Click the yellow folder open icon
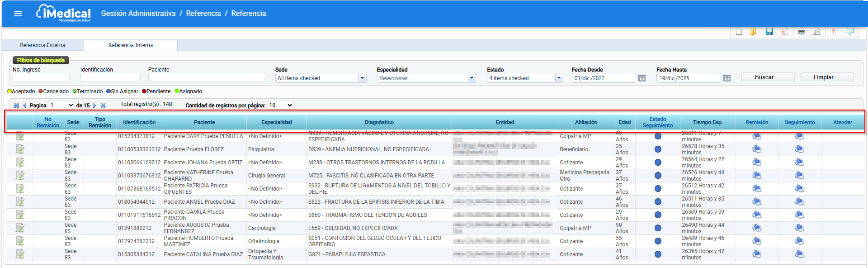 point(754,31)
